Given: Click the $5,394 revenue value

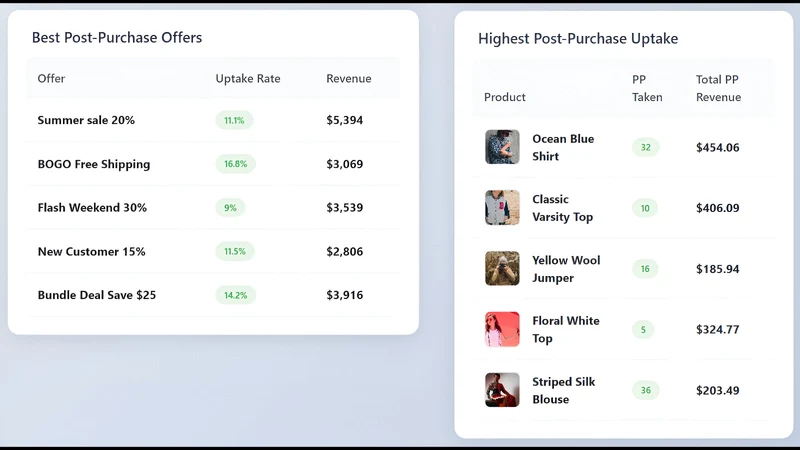Looking at the screenshot, I should (x=345, y=120).
